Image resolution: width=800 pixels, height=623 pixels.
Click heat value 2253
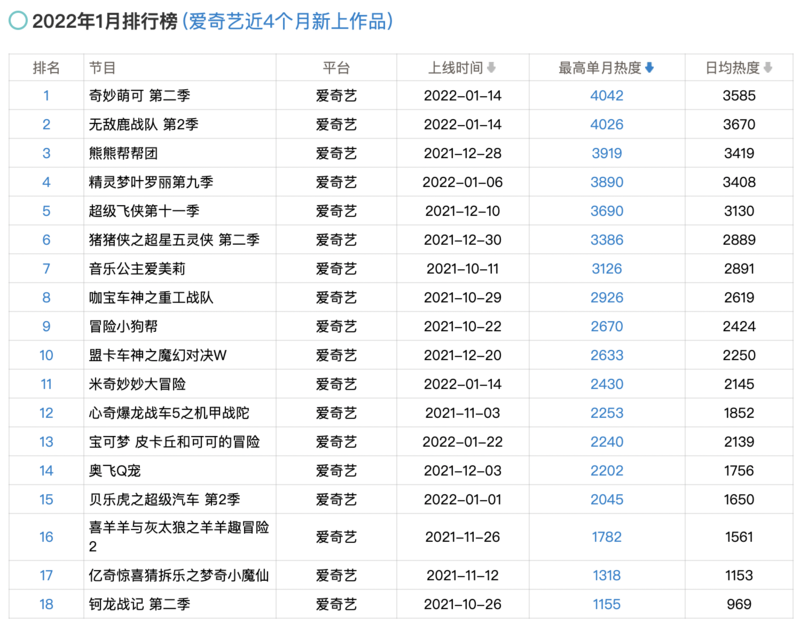tap(607, 413)
